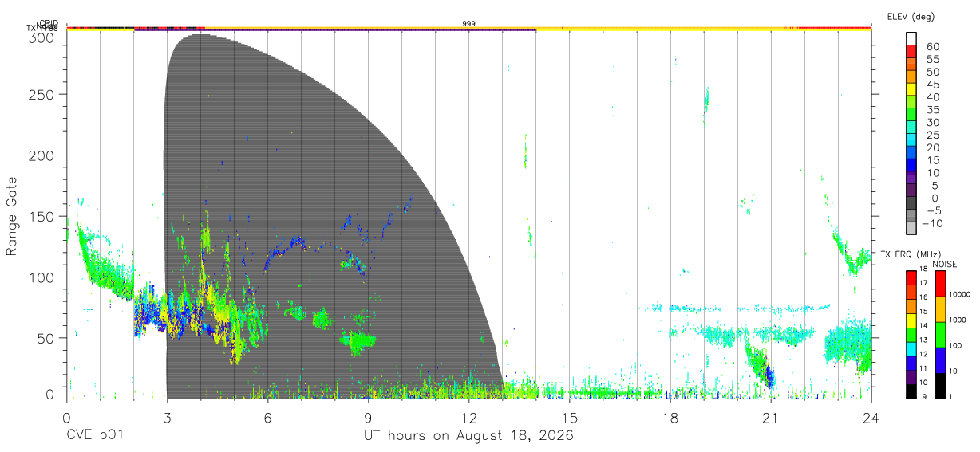
Task: Click the yellow 40–45 degree elevation color band
Action: (911, 91)
